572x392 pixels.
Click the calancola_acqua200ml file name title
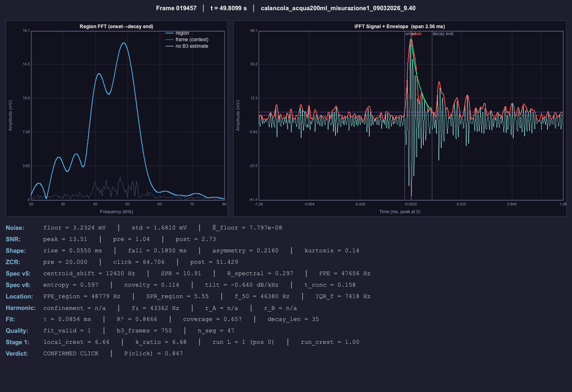(x=338, y=8)
